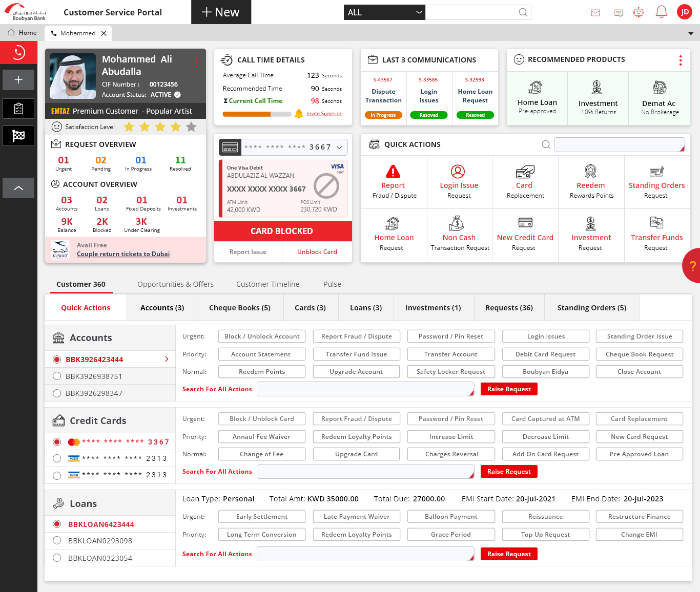Collapse sidebar using the up chevron
The image size is (700, 592).
pyautogui.click(x=18, y=188)
